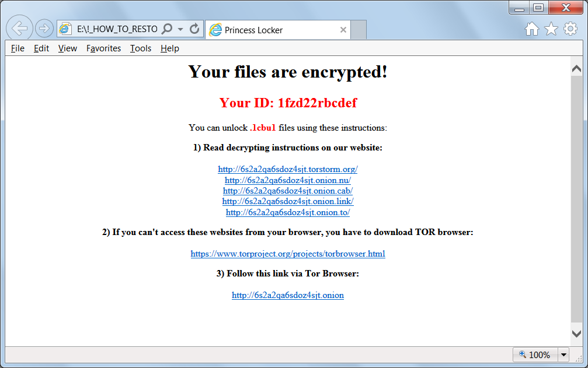Click the address bar URL field
The width and height of the screenshot is (588, 368).
pos(117,29)
